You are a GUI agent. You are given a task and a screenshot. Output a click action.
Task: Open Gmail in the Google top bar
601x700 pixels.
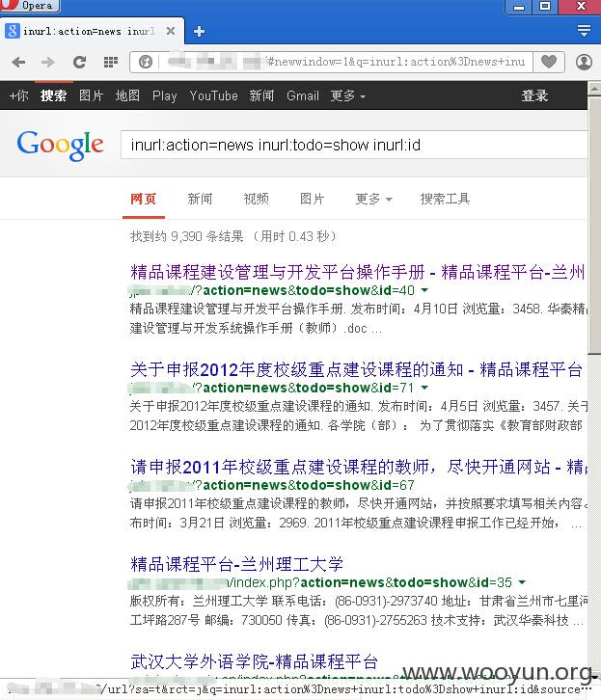(303, 95)
